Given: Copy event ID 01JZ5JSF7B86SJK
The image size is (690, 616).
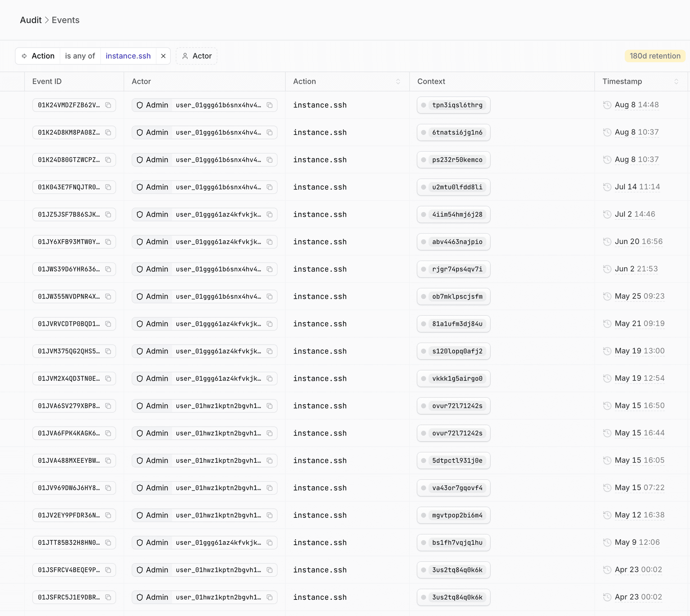Looking at the screenshot, I should [x=108, y=214].
